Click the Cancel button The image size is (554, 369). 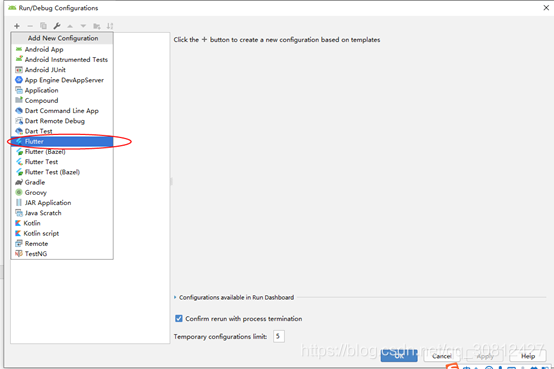pyautogui.click(x=442, y=356)
